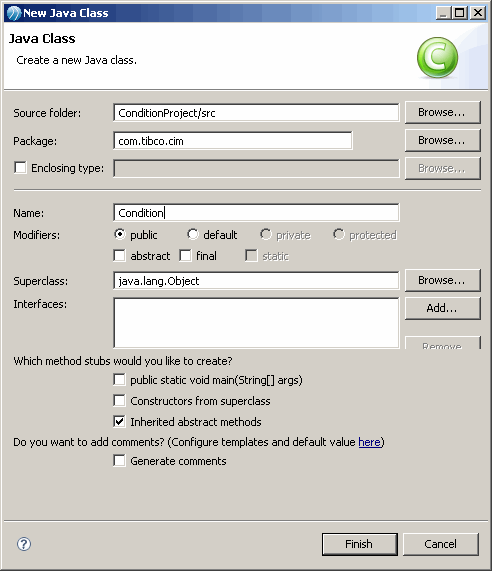
Task: Browse for the Superclass
Action: click(442, 280)
